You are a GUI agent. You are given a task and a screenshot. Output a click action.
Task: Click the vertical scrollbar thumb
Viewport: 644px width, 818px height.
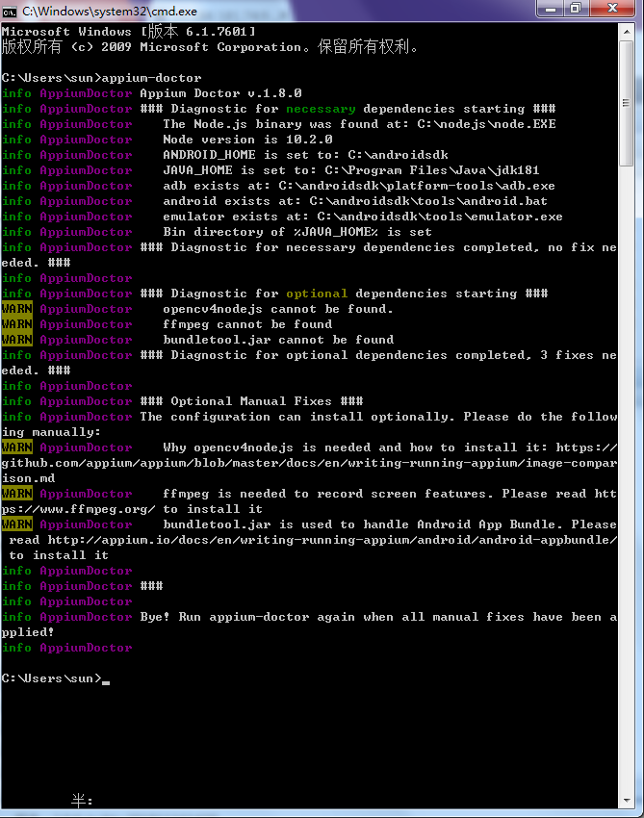click(627, 103)
